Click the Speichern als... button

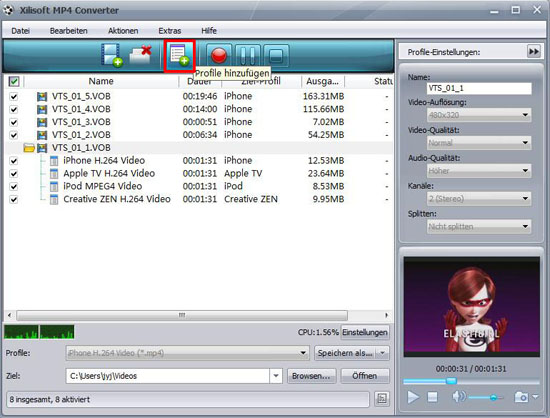pyautogui.click(x=345, y=353)
